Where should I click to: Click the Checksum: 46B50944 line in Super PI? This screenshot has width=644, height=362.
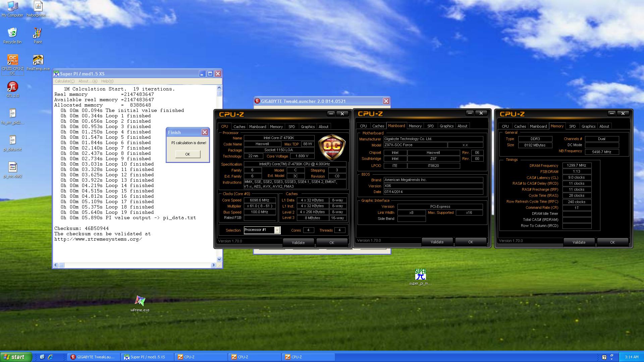pyautogui.click(x=82, y=228)
